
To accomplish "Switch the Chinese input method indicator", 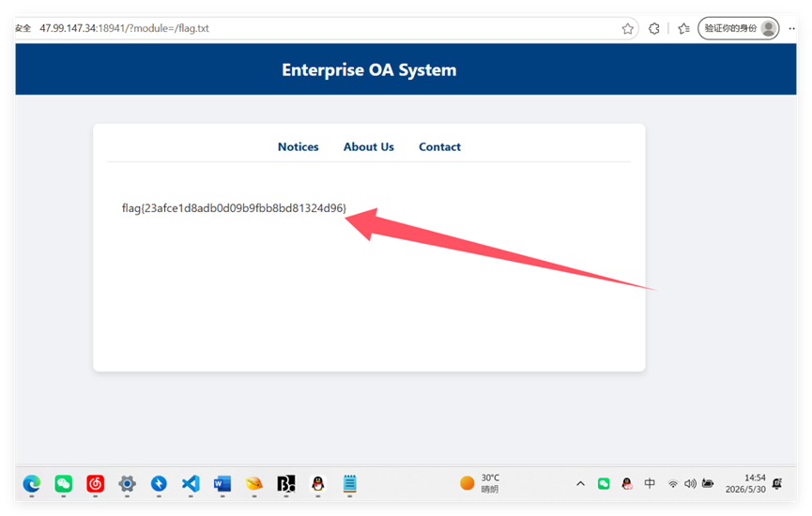I will pyautogui.click(x=650, y=483).
